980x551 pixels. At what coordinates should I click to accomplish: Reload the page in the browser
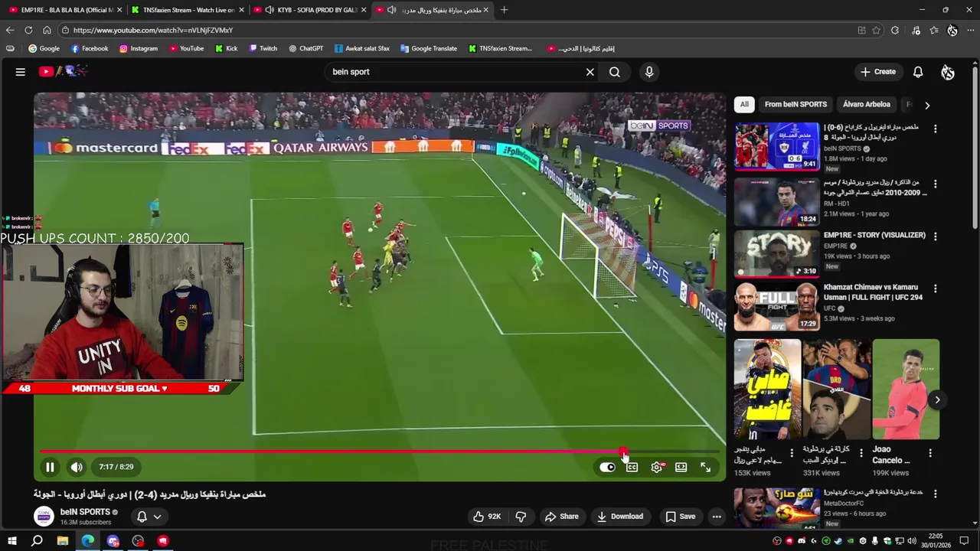pos(28,30)
